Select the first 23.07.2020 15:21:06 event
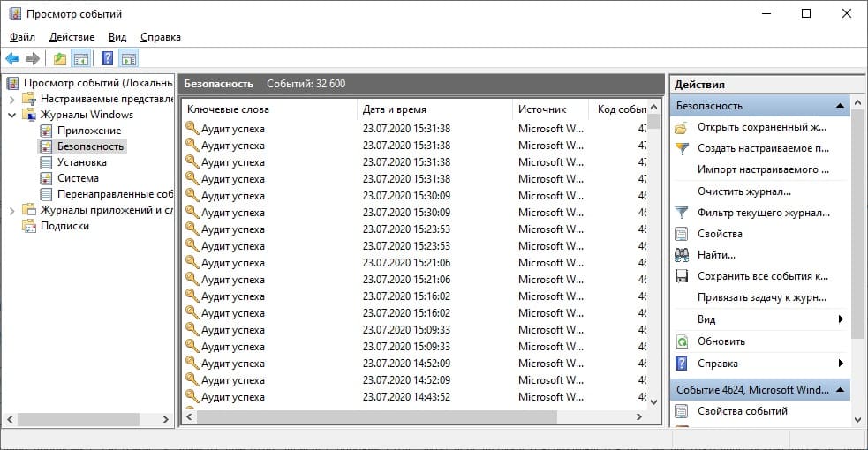 pos(415,263)
